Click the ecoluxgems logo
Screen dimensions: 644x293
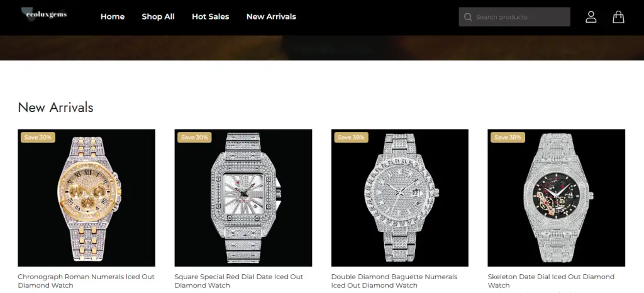coord(45,14)
